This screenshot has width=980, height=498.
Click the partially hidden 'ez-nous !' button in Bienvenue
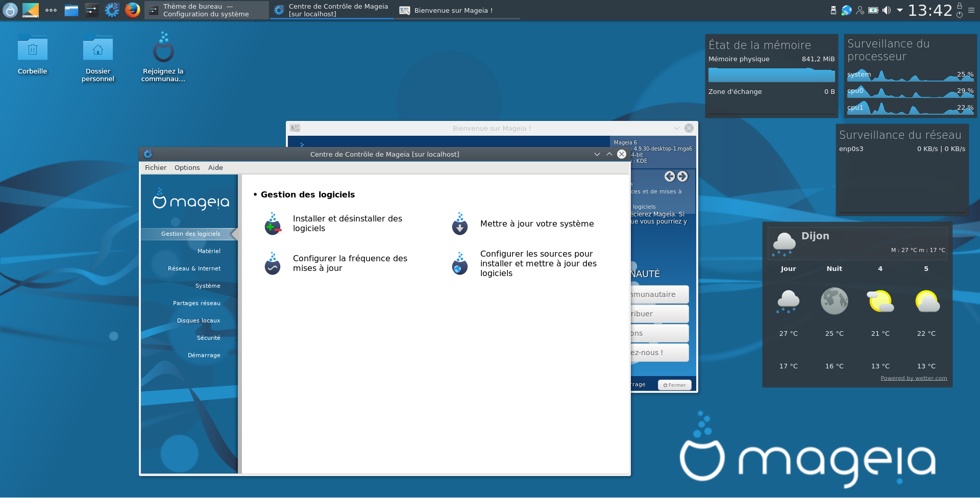pyautogui.click(x=659, y=353)
